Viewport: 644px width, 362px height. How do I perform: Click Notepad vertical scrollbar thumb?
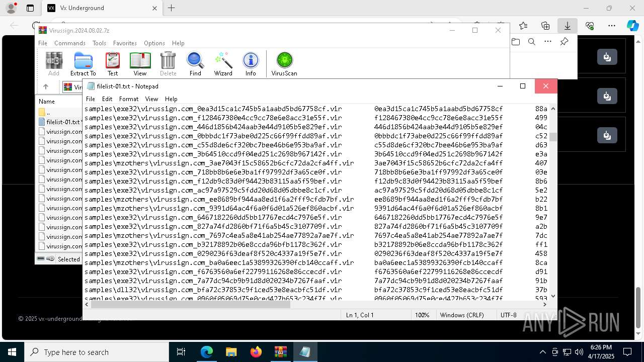(x=553, y=137)
